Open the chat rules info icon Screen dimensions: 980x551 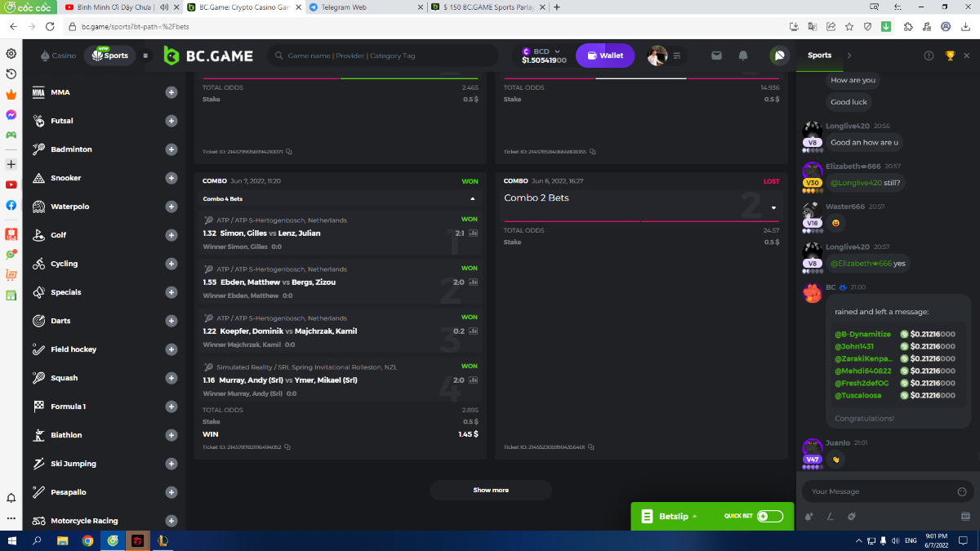929,56
